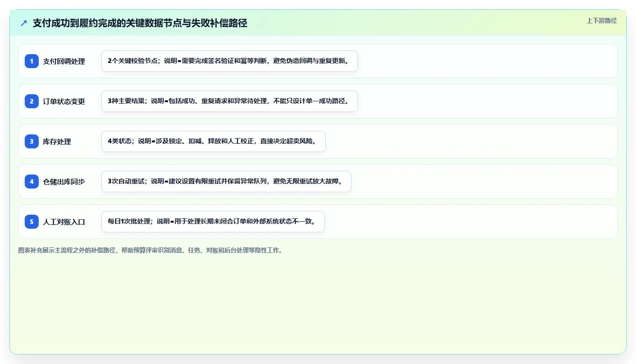Click the description box starting 4类状态
This screenshot has height=364, width=636.
click(x=213, y=141)
